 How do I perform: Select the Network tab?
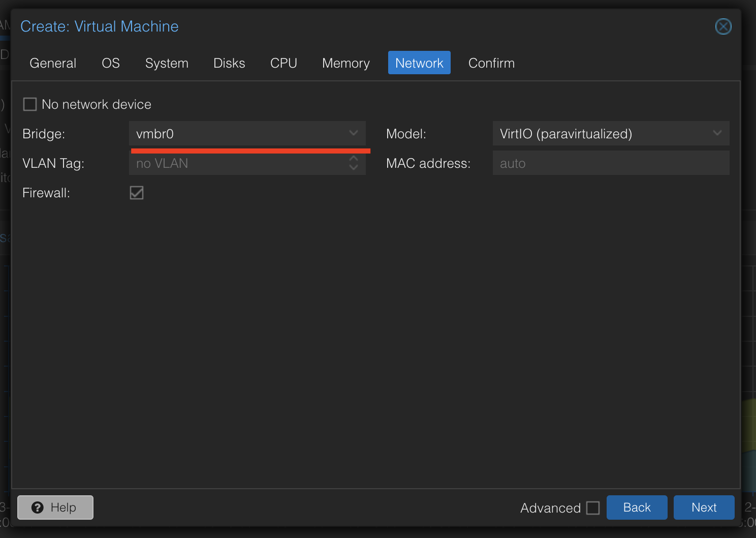pos(419,63)
